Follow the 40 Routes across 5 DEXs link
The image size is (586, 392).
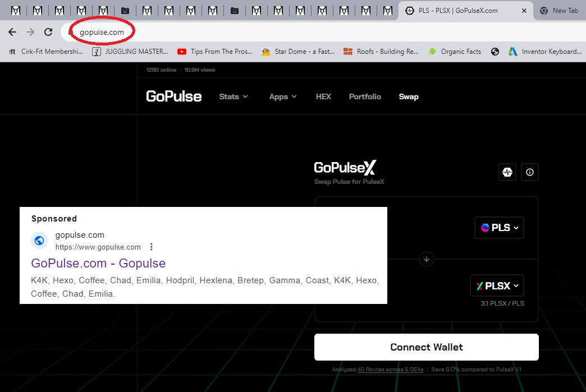click(x=390, y=370)
